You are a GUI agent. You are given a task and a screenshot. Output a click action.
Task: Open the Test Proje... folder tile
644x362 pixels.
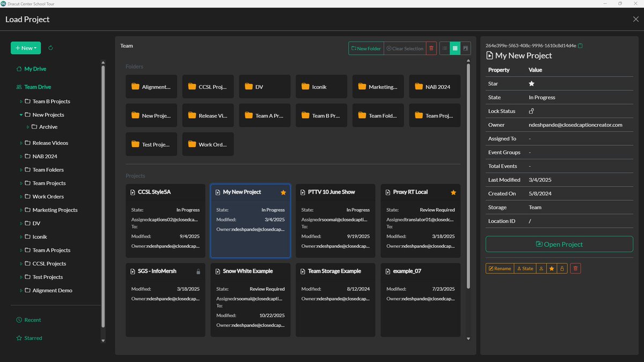coord(151,144)
